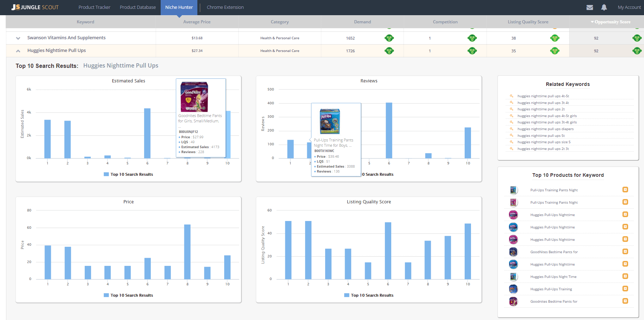Search related keyword huggies nighttime pull ups diapers
The image size is (644, 320).
545,129
